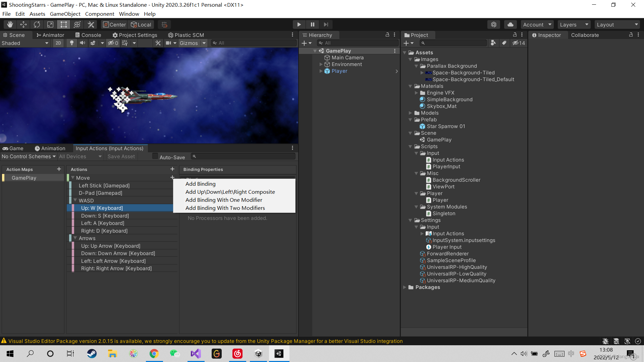Click the Hierarchy search field
Viewport: 644px width, 362px height.
pyautogui.click(x=359, y=43)
